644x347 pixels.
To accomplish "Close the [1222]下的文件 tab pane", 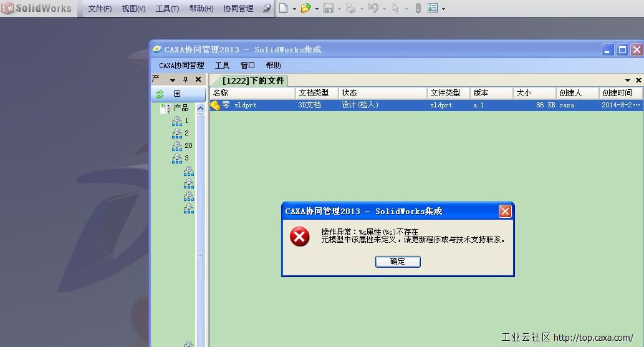I will (638, 80).
